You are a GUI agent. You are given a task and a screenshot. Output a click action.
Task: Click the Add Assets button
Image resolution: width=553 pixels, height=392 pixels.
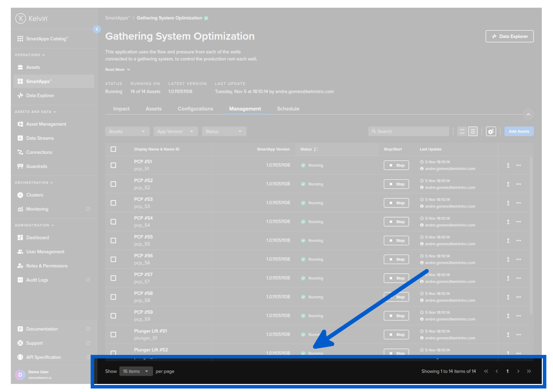point(519,132)
